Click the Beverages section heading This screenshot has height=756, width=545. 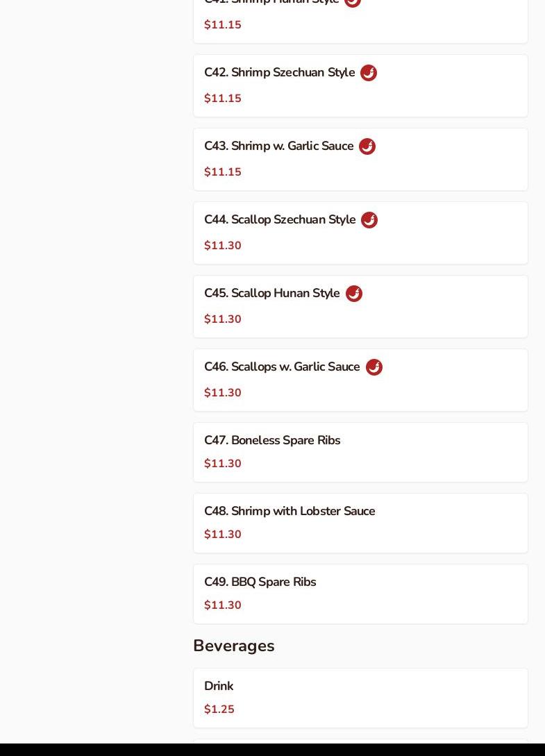[x=234, y=646]
